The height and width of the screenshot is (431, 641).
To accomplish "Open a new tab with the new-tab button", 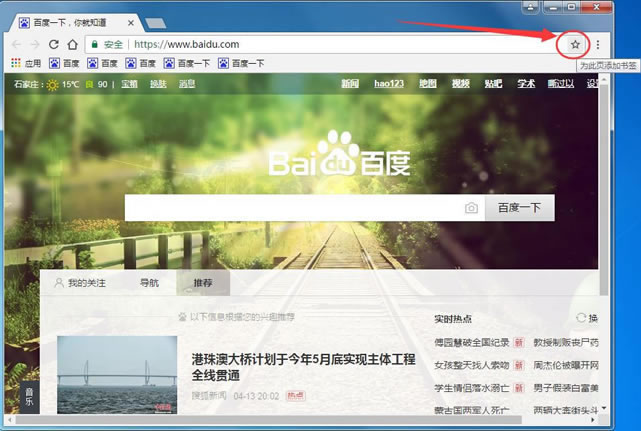I will click(156, 23).
